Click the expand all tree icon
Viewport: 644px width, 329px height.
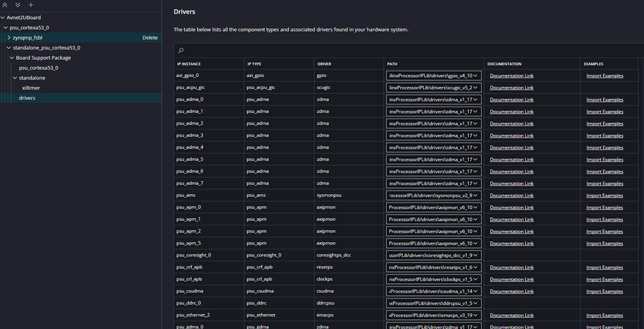tap(18, 5)
